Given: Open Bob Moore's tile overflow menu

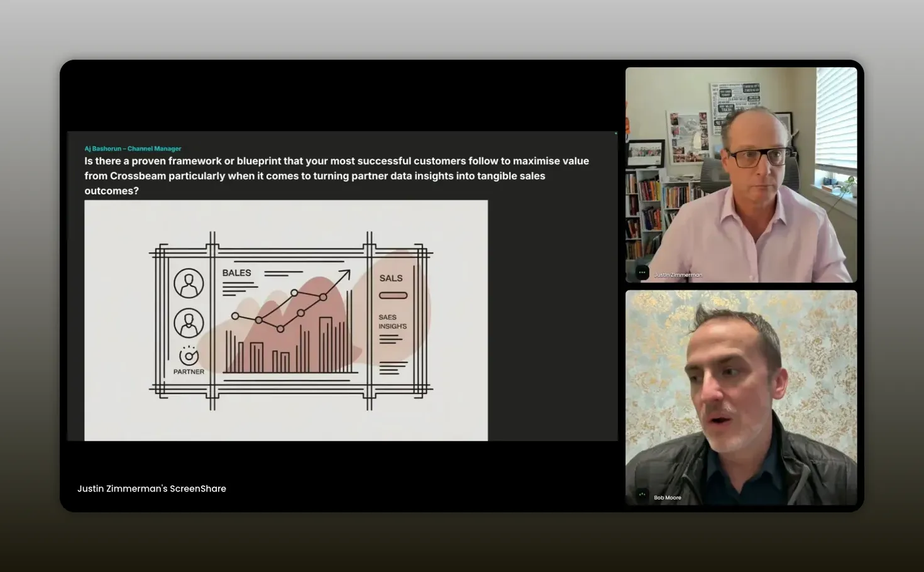Looking at the screenshot, I should 642,495.
